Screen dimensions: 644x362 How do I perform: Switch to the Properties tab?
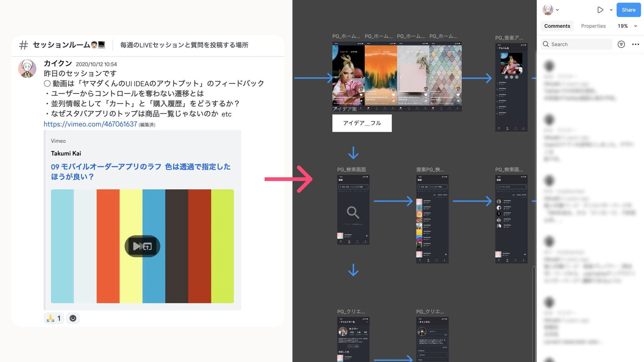click(593, 26)
